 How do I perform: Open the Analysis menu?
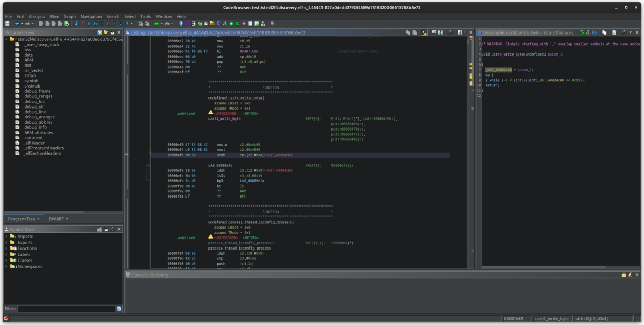coord(36,16)
